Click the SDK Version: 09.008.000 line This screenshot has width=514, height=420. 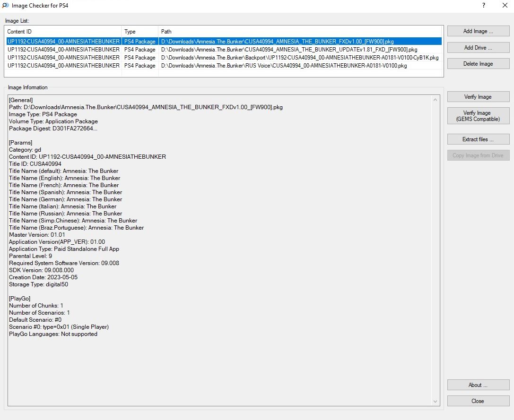41,270
